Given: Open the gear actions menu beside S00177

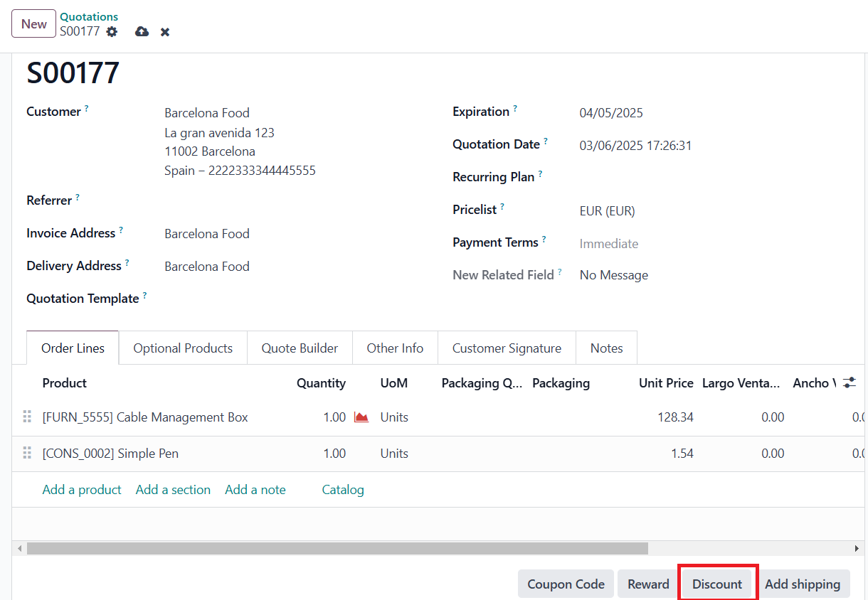Looking at the screenshot, I should pos(112,32).
